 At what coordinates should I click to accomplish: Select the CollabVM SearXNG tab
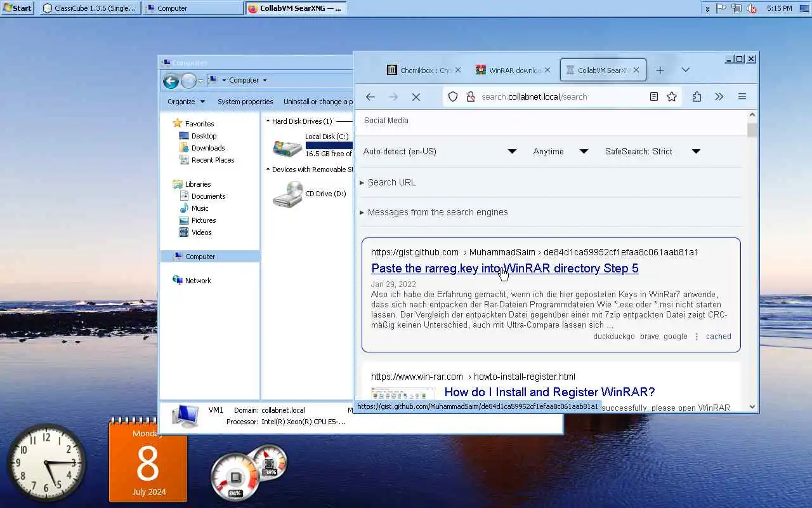(x=596, y=70)
